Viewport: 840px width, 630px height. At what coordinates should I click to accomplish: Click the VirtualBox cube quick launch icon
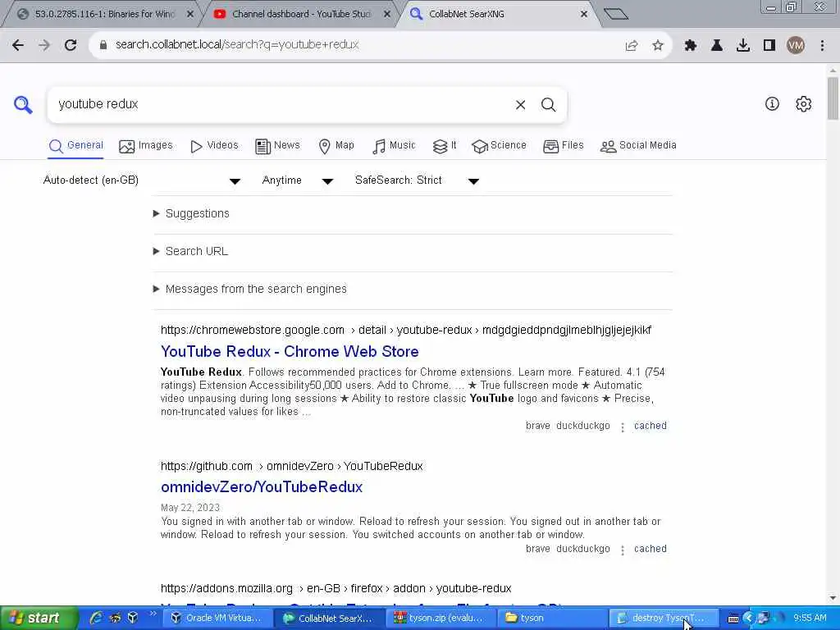(x=133, y=618)
